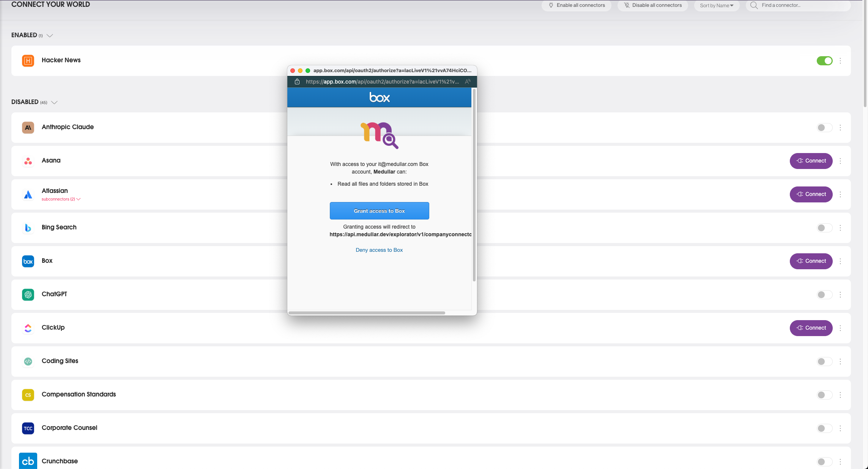Viewport: 868px width, 469px height.
Task: Click the popup horizontal scrollbar
Action: 367,313
